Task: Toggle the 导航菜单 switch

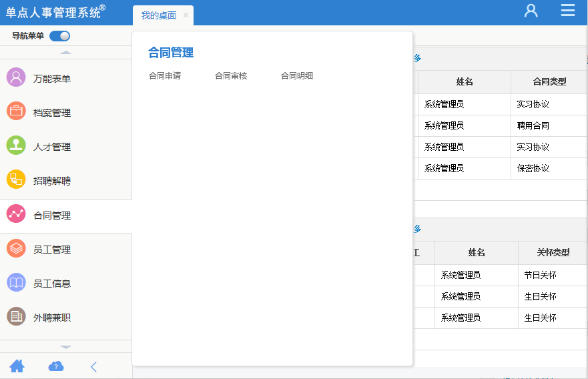Action: (x=59, y=36)
